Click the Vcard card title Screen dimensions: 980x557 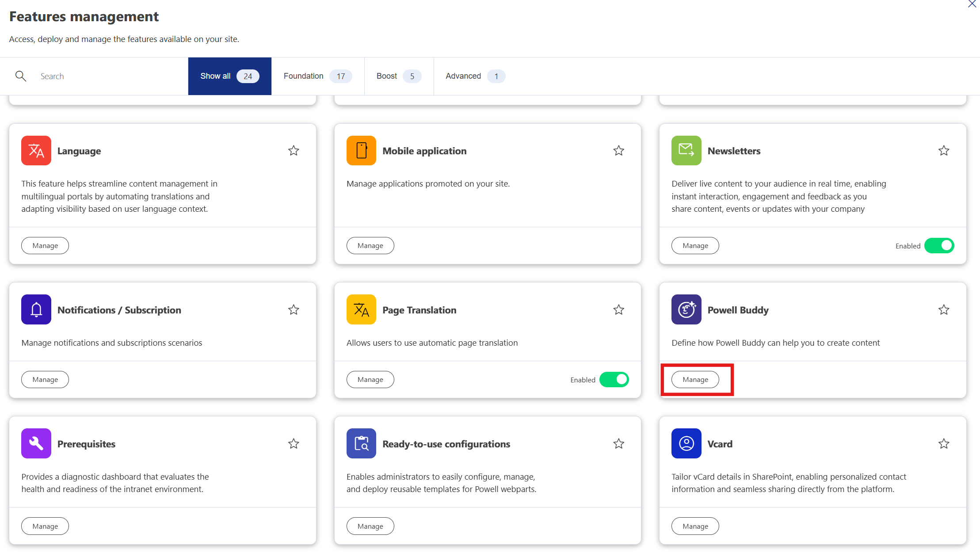720,444
